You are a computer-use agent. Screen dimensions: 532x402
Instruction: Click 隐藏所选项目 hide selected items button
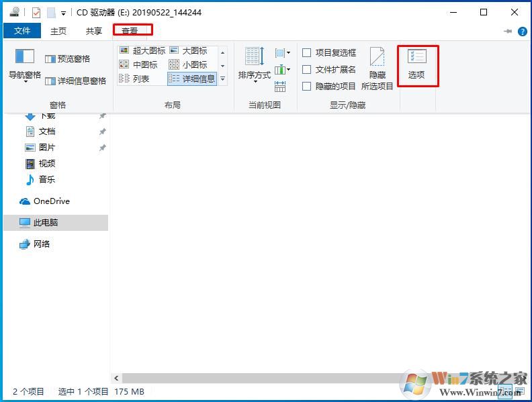377,69
